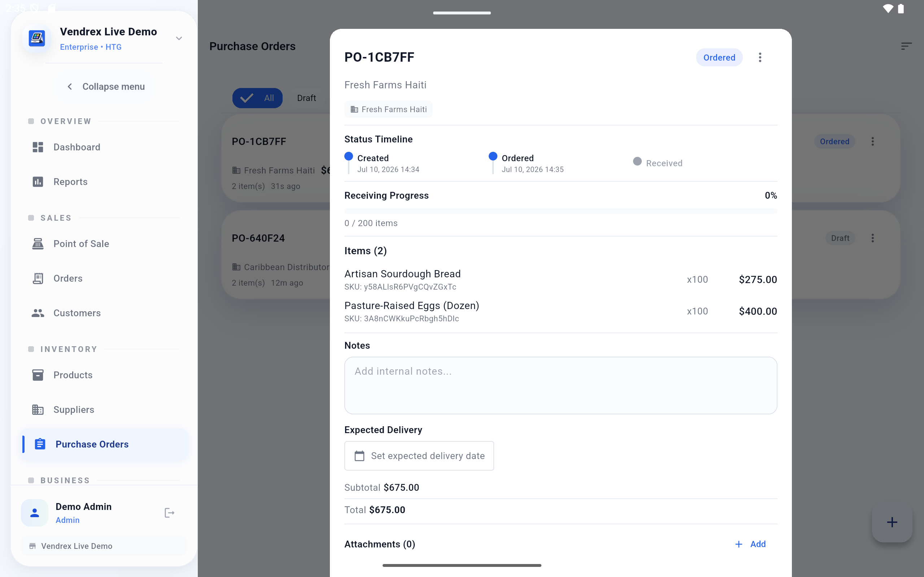Open the Products box icon

pyautogui.click(x=38, y=375)
